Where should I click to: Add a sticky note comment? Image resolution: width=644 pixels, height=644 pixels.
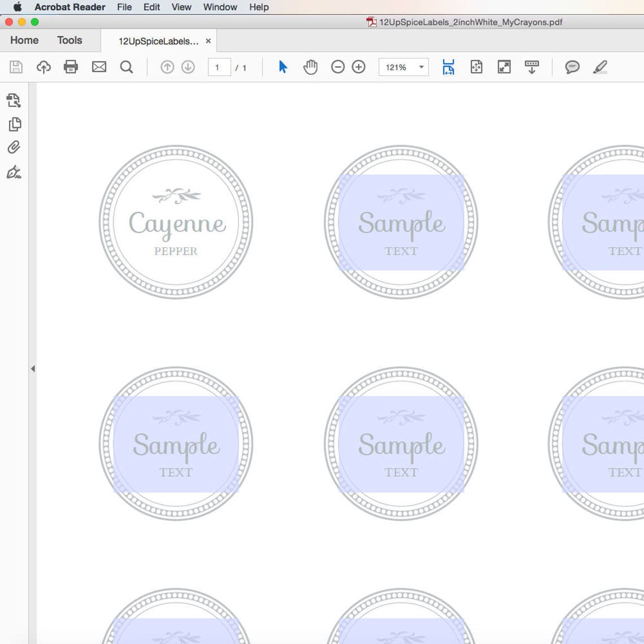coord(572,67)
